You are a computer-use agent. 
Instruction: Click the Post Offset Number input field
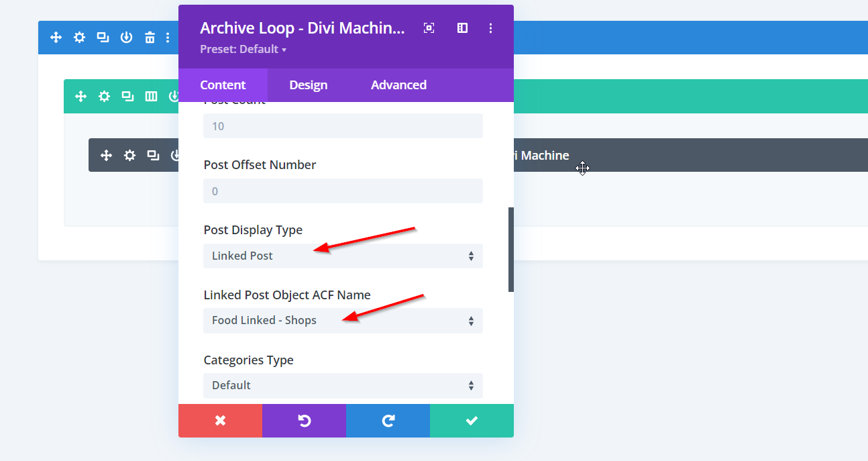pos(343,191)
